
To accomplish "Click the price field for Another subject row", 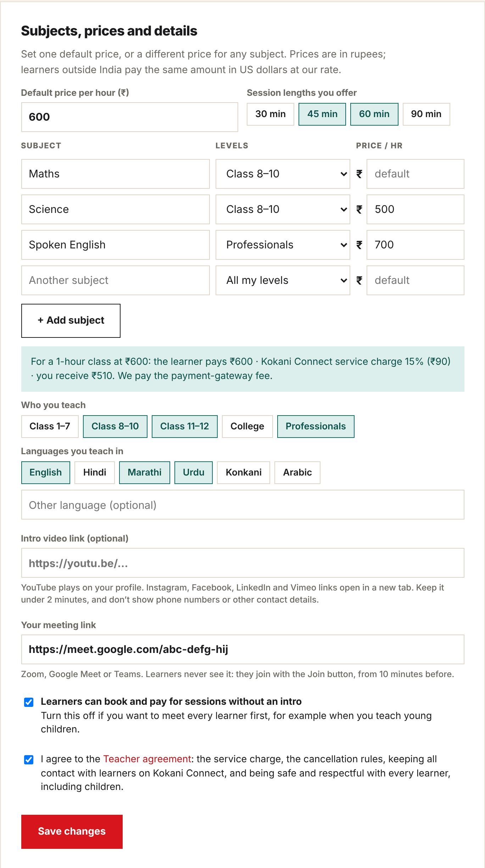I will (415, 280).
